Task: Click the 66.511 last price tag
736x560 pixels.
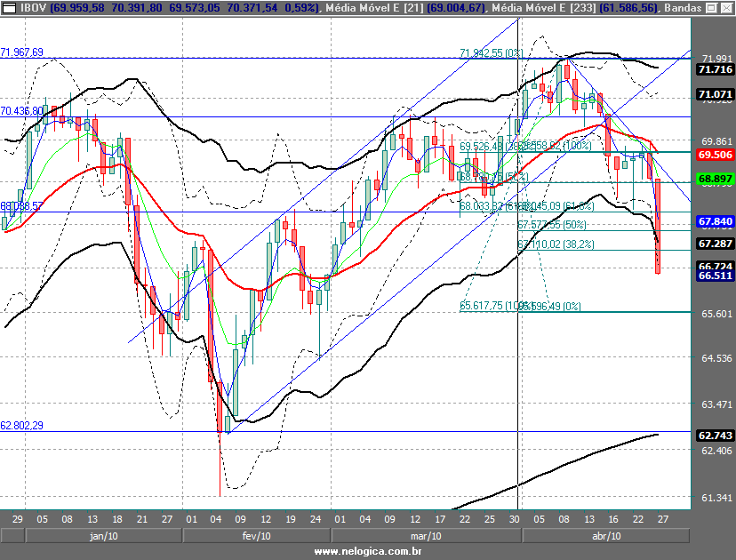Action: 715,276
